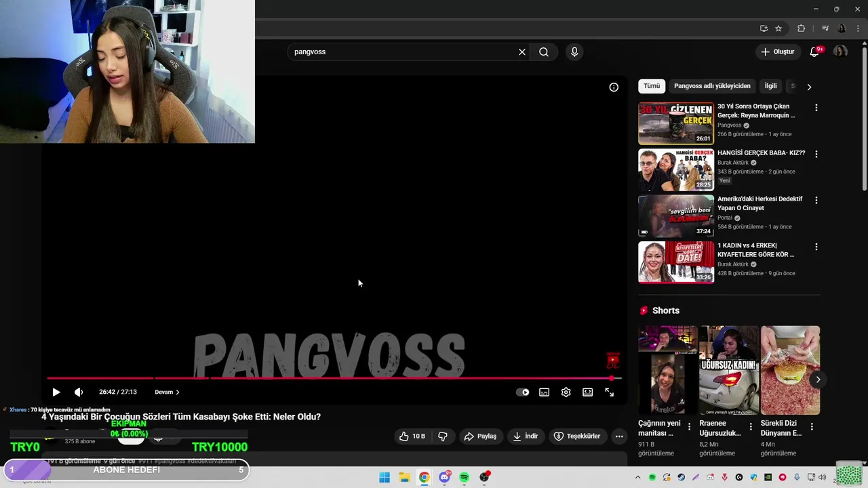Viewport: 868px width, 488px height.
Task: Open Chrome three-dot menu
Action: click(x=858, y=28)
